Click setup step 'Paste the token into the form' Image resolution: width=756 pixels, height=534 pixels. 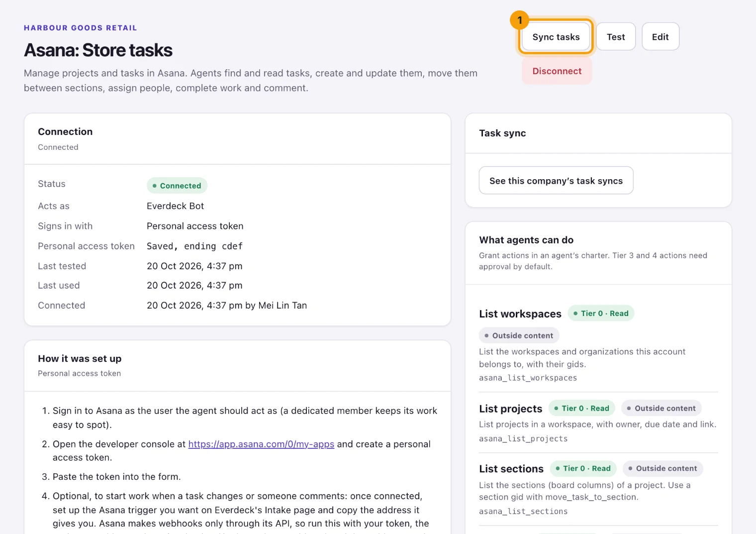point(116,476)
